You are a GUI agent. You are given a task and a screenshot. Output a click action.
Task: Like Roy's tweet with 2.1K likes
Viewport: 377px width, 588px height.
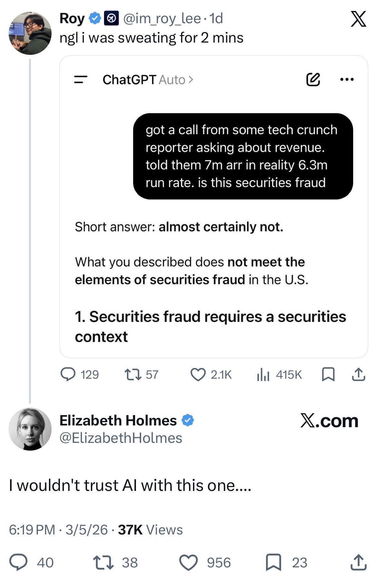[198, 375]
